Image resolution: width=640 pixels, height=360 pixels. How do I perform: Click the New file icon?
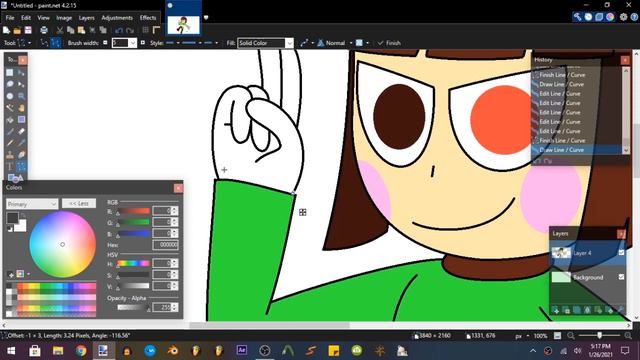coord(7,30)
